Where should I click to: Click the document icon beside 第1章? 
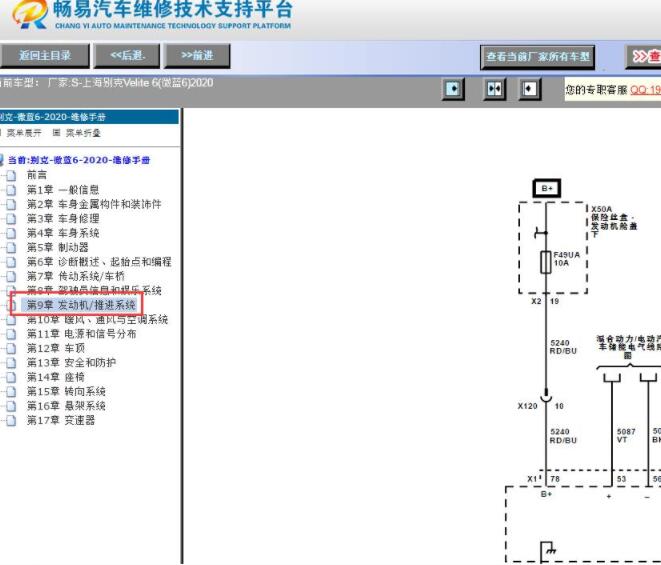point(11,190)
